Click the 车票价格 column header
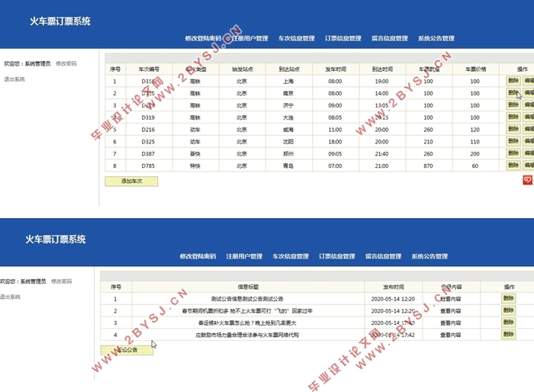Viewport: 534px width, 392px height. (x=475, y=69)
